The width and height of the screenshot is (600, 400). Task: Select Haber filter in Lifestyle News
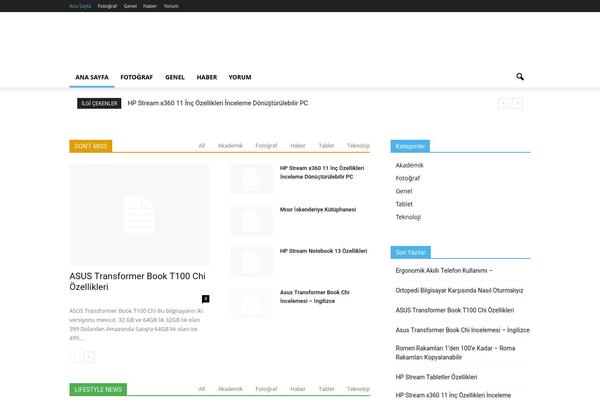298,389
